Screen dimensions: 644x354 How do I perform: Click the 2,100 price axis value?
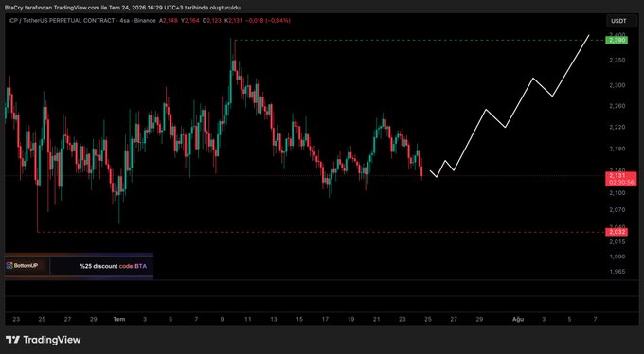(617, 192)
